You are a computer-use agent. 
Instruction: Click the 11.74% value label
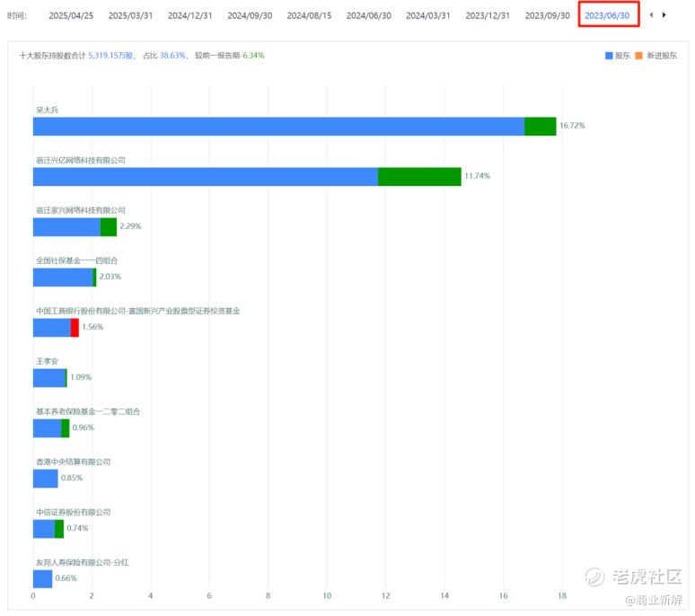pyautogui.click(x=477, y=176)
